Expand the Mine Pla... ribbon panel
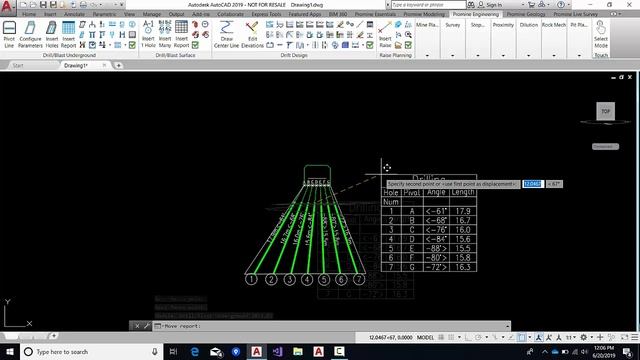 (x=427, y=55)
